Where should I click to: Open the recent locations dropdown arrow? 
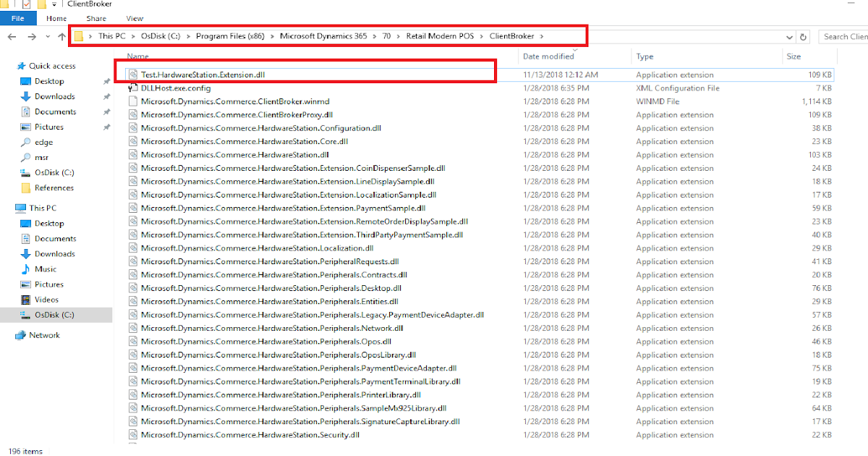point(48,36)
